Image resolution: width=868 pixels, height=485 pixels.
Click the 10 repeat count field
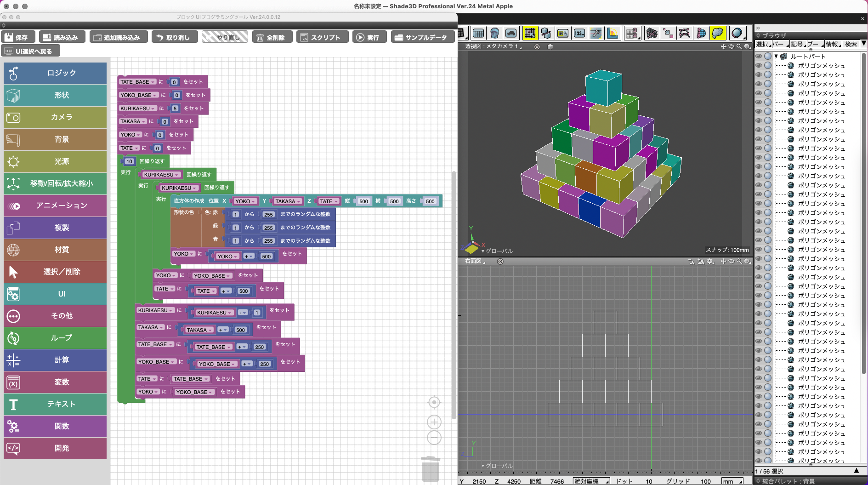pos(129,161)
